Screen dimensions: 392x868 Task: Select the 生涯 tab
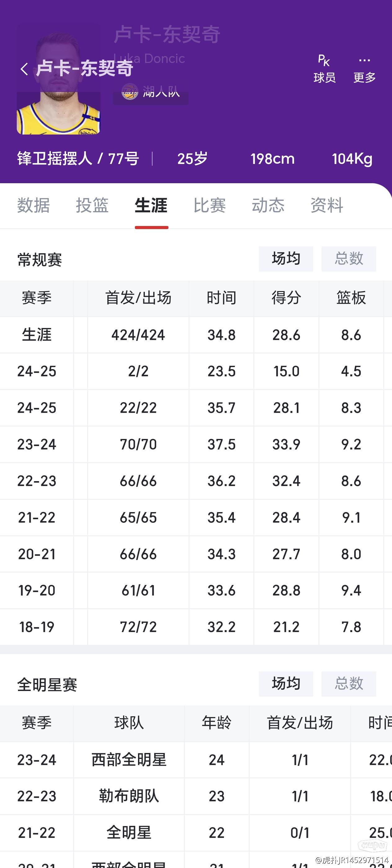tap(151, 205)
